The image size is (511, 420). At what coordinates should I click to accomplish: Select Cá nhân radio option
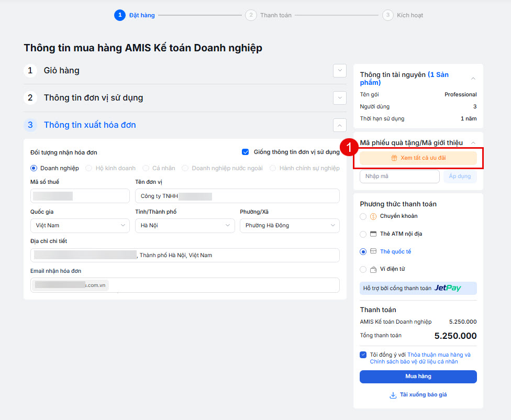[x=146, y=168]
